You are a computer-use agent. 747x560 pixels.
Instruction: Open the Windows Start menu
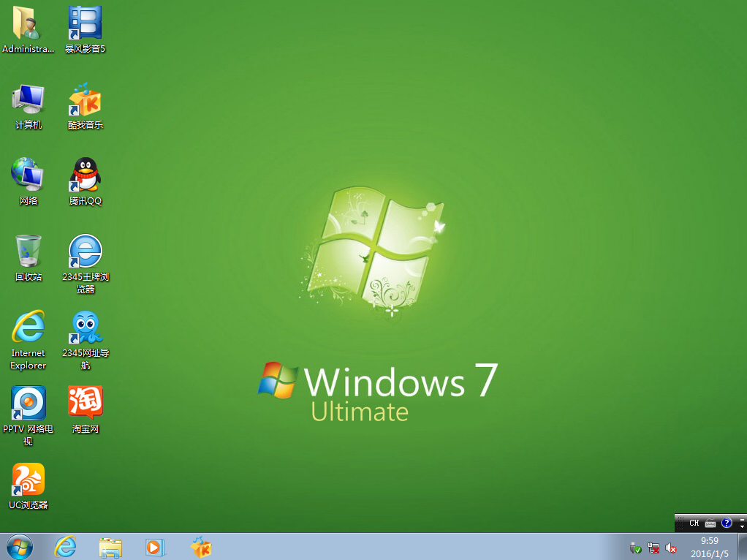tap(19, 547)
